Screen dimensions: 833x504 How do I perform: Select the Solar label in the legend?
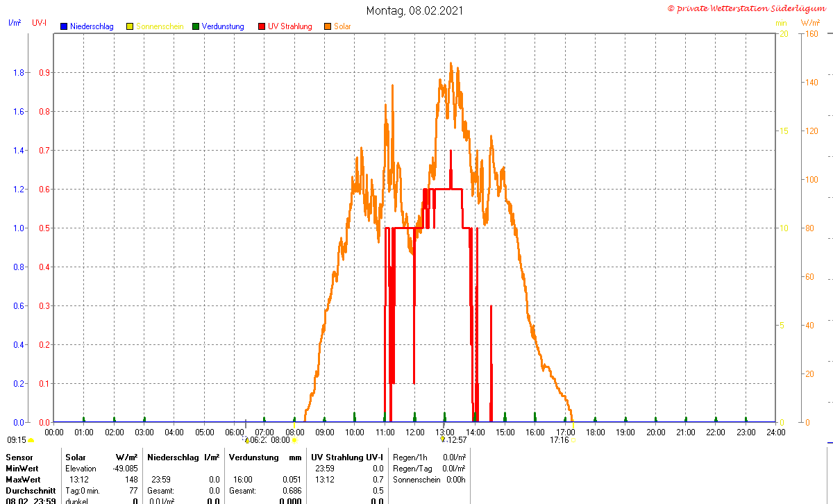(342, 26)
